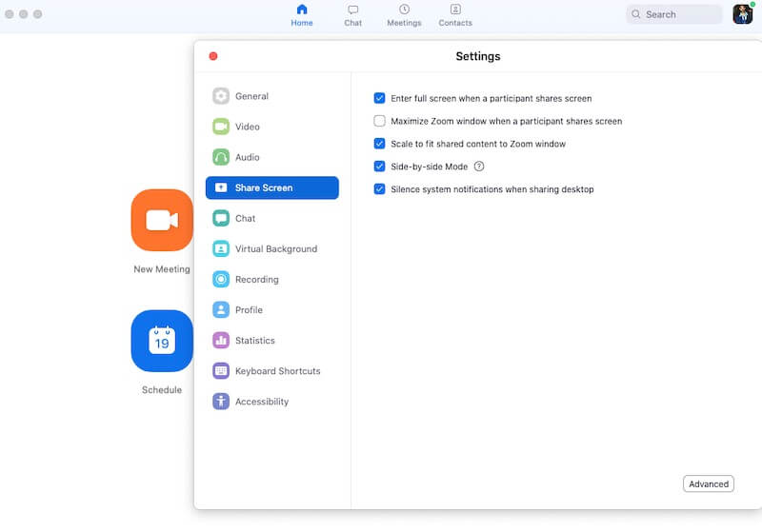Open Advanced share screen settings
The image size is (762, 532).
pyautogui.click(x=709, y=484)
